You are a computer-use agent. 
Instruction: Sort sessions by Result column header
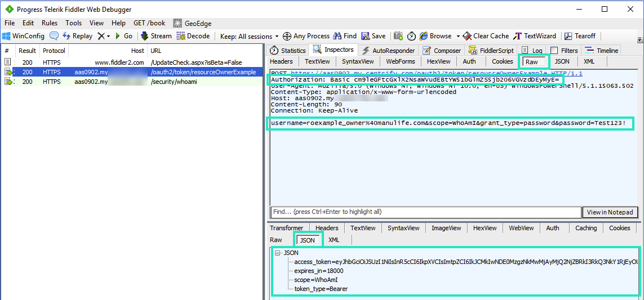[28, 51]
